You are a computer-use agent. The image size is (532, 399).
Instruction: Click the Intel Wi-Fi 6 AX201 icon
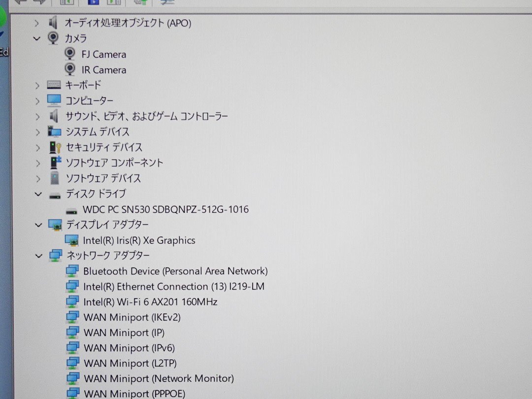[72, 301]
